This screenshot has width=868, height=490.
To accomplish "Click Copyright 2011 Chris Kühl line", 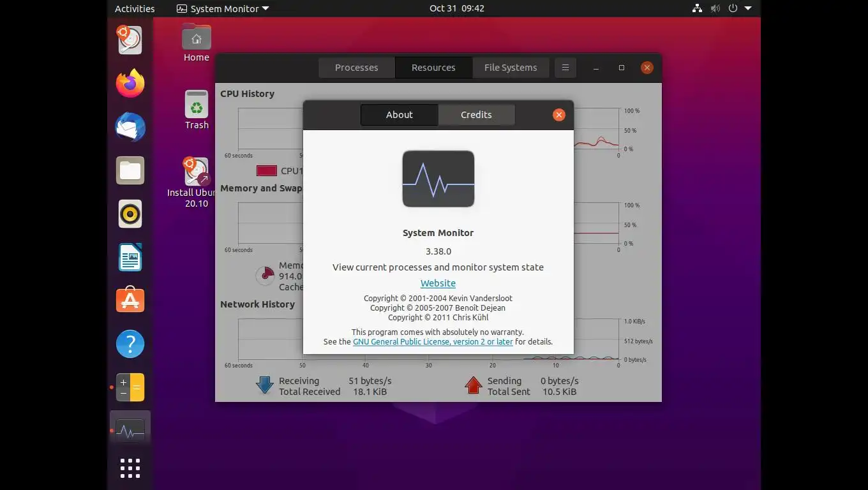I will pyautogui.click(x=438, y=317).
